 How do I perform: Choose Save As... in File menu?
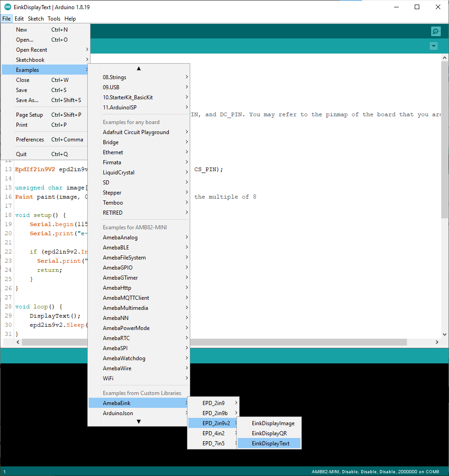27,100
